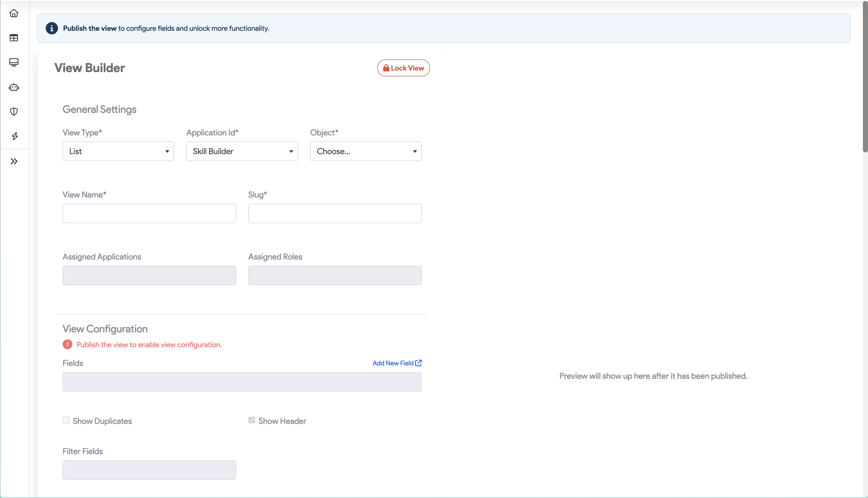
Task: Enable the Show Duplicates checkbox
Action: click(x=66, y=420)
